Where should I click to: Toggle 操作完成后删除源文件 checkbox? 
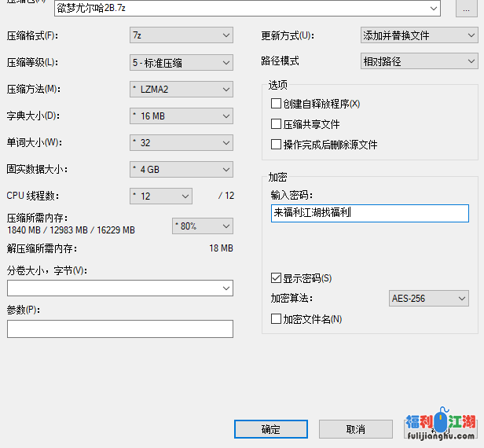pyautogui.click(x=276, y=145)
